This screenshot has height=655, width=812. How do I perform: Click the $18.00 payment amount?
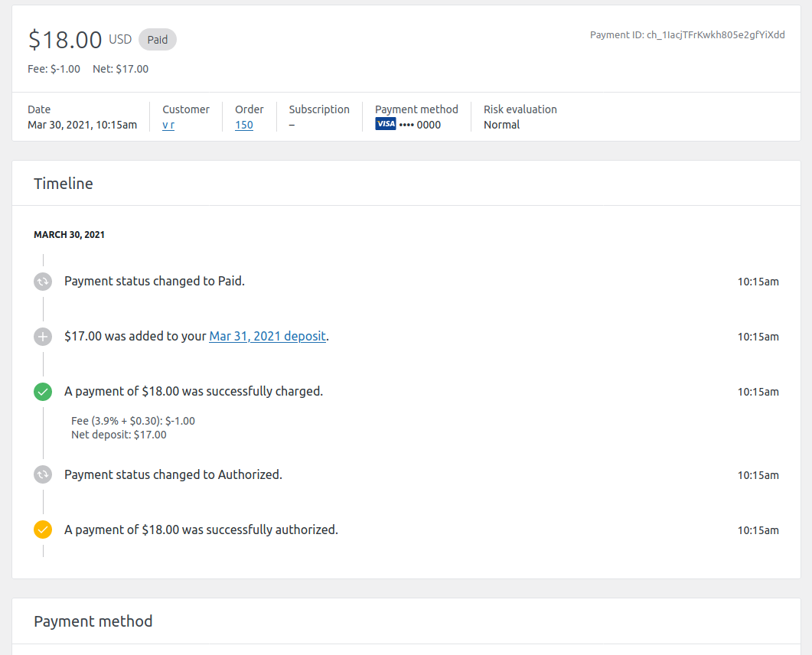(65, 40)
